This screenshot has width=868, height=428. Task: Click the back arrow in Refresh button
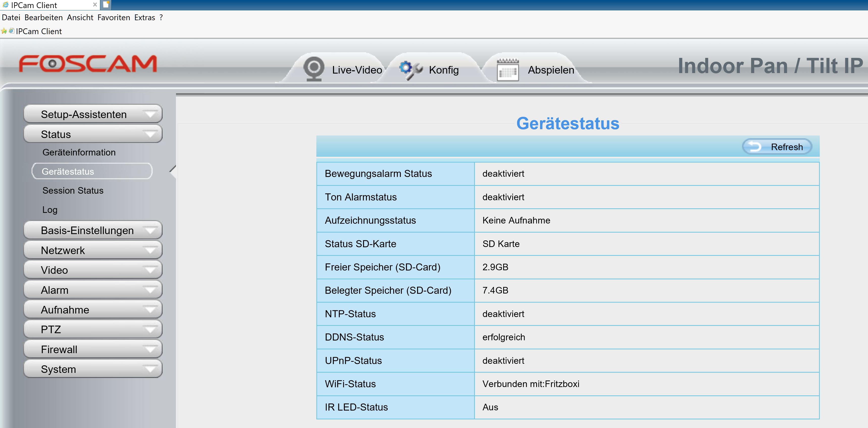[755, 146]
